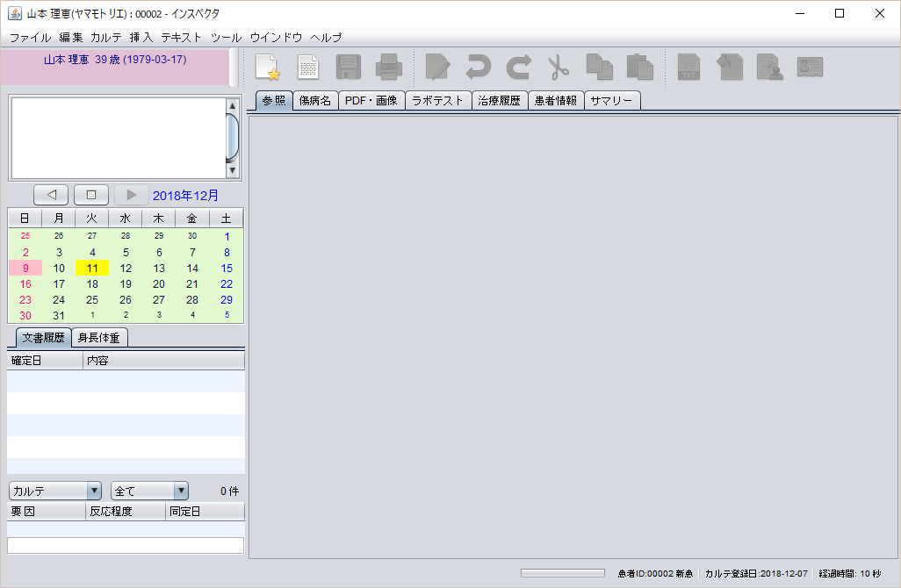The width and height of the screenshot is (901, 588).
Task: Click the memo scrollbar thumb
Action: 232,137
